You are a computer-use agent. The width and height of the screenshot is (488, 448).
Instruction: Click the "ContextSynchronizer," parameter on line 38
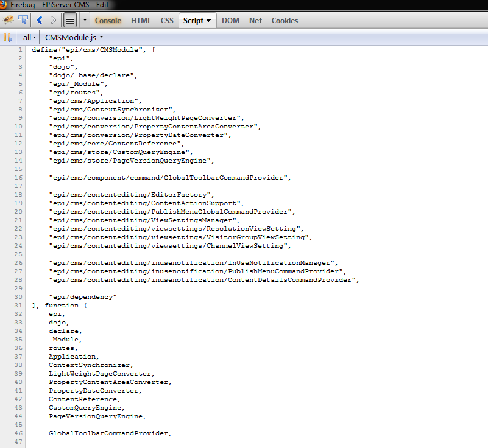[91, 365]
